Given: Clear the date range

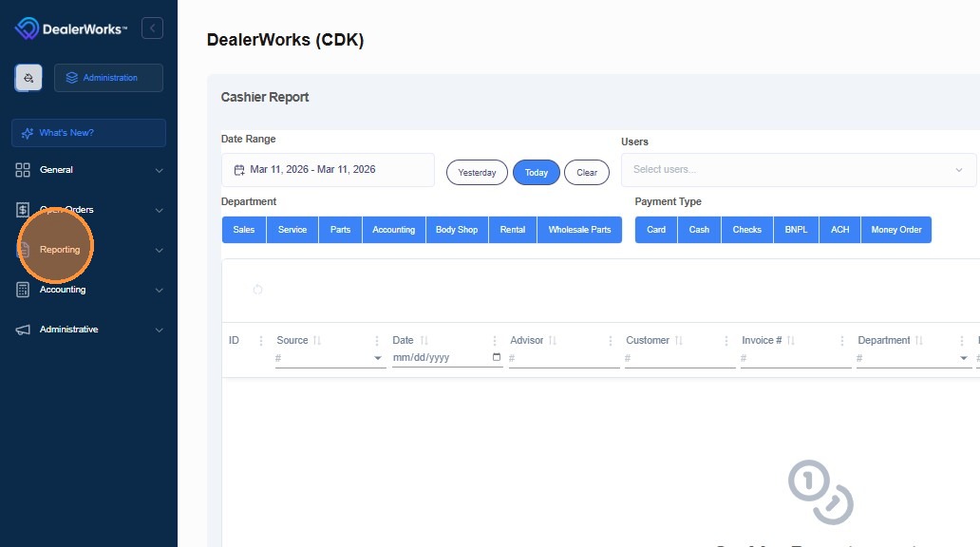Looking at the screenshot, I should pos(587,173).
